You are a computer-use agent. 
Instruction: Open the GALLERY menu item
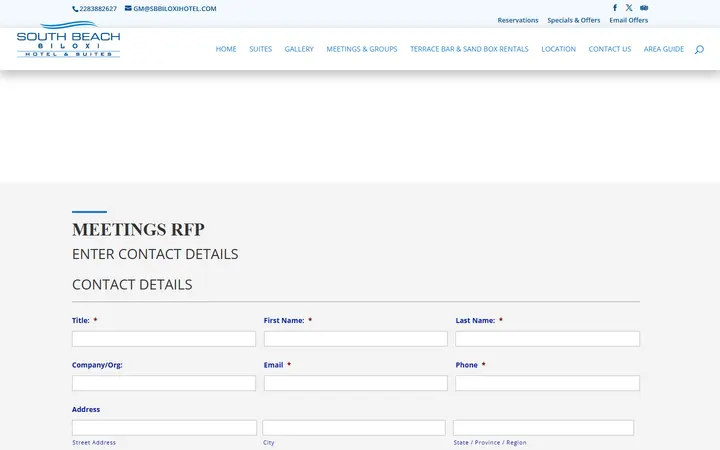[299, 49]
